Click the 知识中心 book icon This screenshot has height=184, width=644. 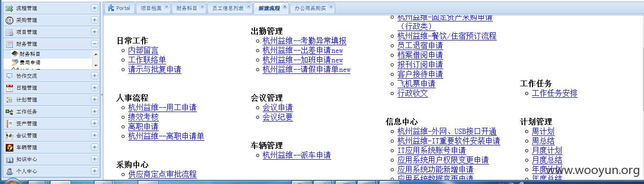coord(9,159)
